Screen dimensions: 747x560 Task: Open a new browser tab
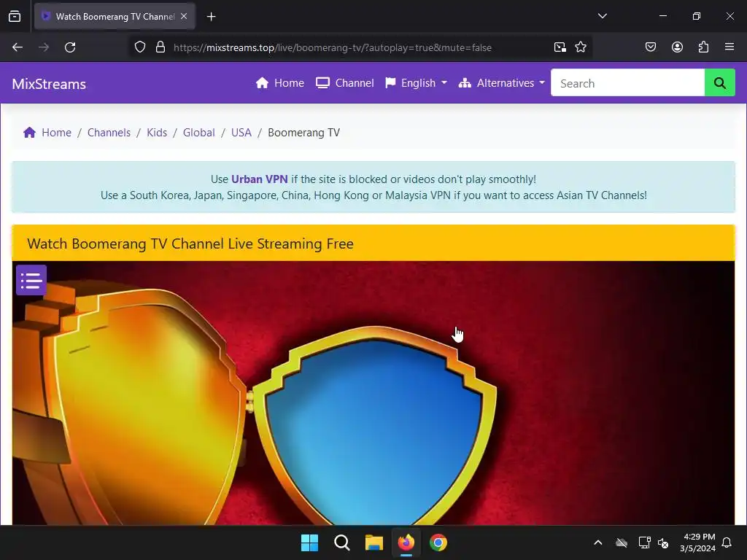pyautogui.click(x=211, y=17)
